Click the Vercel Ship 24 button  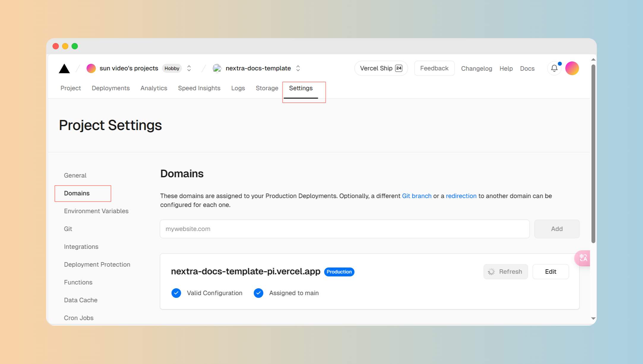tap(381, 68)
